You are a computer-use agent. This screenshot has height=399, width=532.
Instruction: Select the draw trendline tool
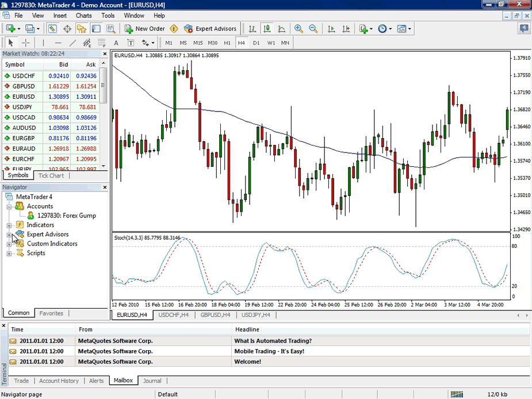point(72,43)
